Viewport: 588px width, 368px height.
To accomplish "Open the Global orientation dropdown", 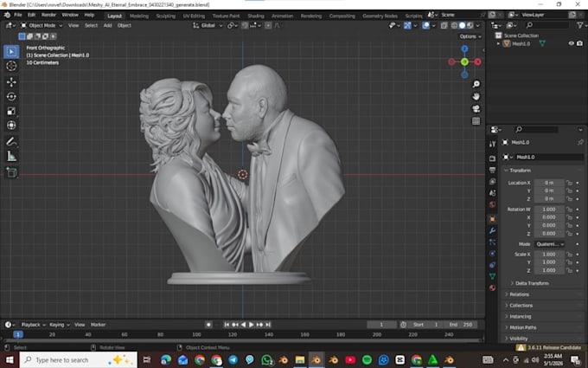I will (208, 25).
